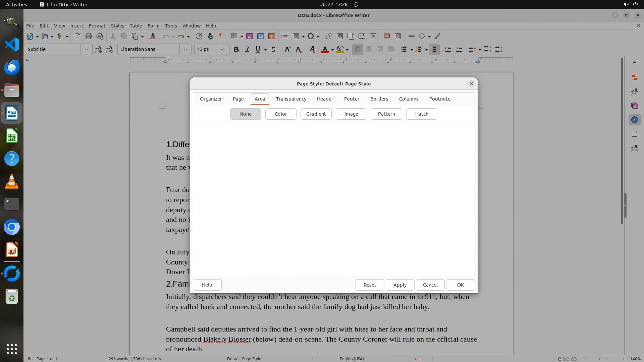Image resolution: width=644 pixels, height=362 pixels.
Task: Expand the Subtitle paragraph style dropdown
Action: click(86, 49)
